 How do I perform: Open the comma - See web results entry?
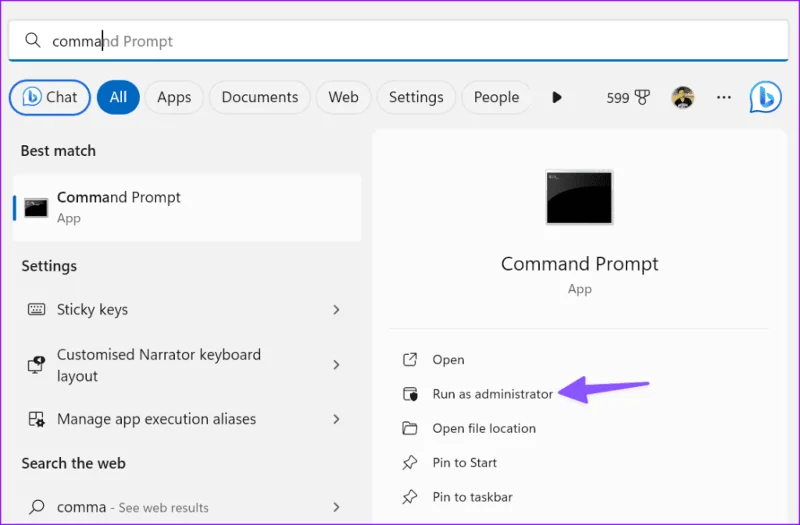pyautogui.click(x=133, y=507)
